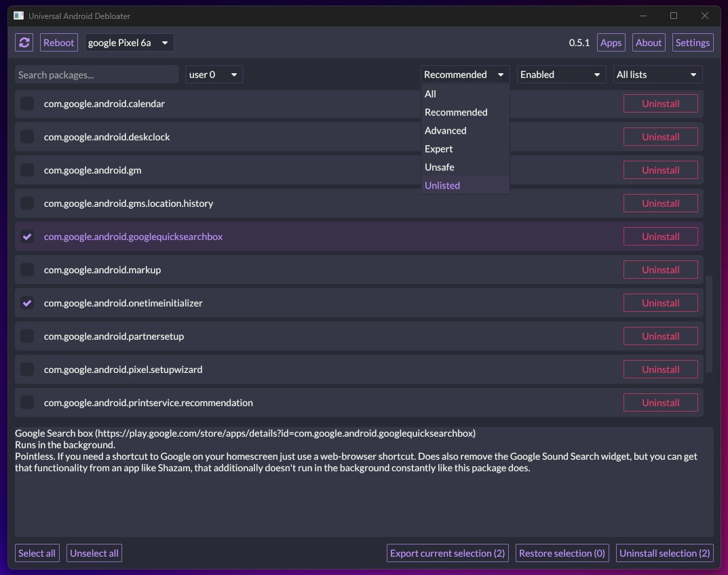This screenshot has height=575, width=728.
Task: Tick the com.google.android.markup checkbox
Action: click(27, 270)
